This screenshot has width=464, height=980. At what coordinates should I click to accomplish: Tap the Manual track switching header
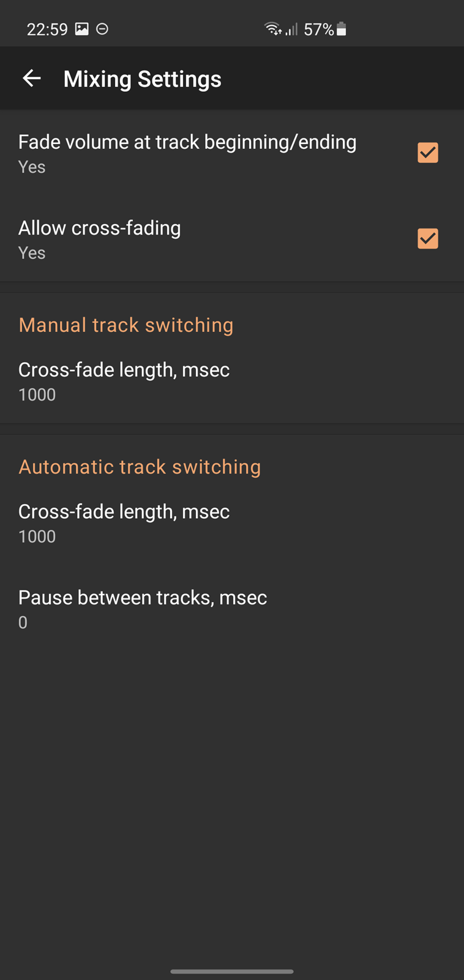pos(126,325)
